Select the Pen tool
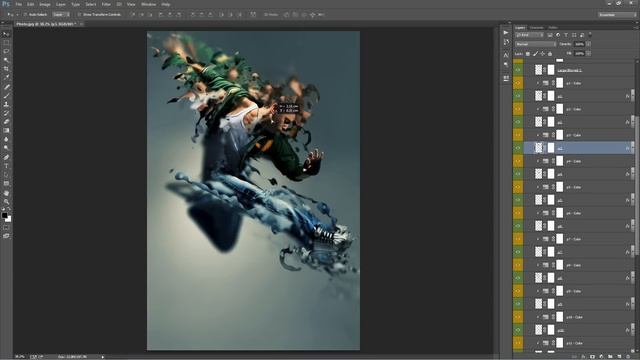The width and height of the screenshot is (640, 360). [x=6, y=157]
